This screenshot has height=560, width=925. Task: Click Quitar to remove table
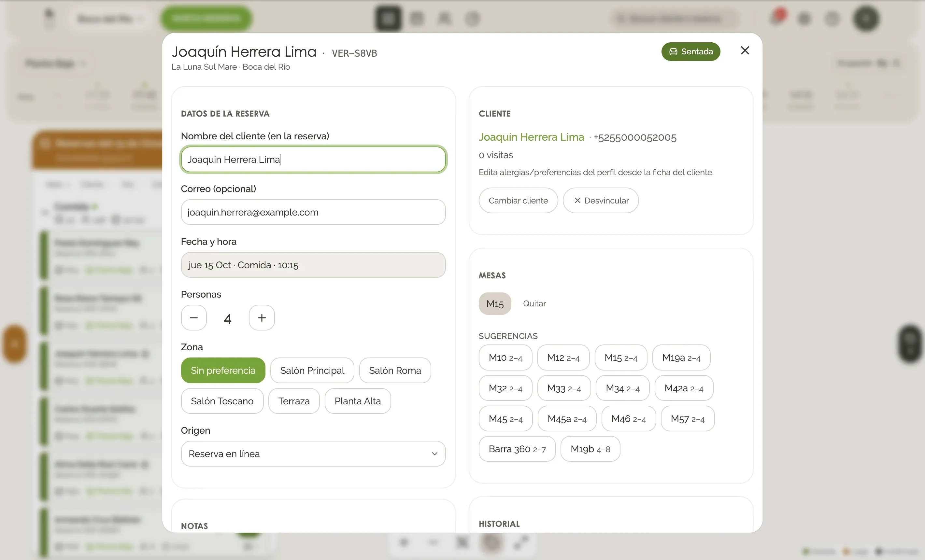534,303
